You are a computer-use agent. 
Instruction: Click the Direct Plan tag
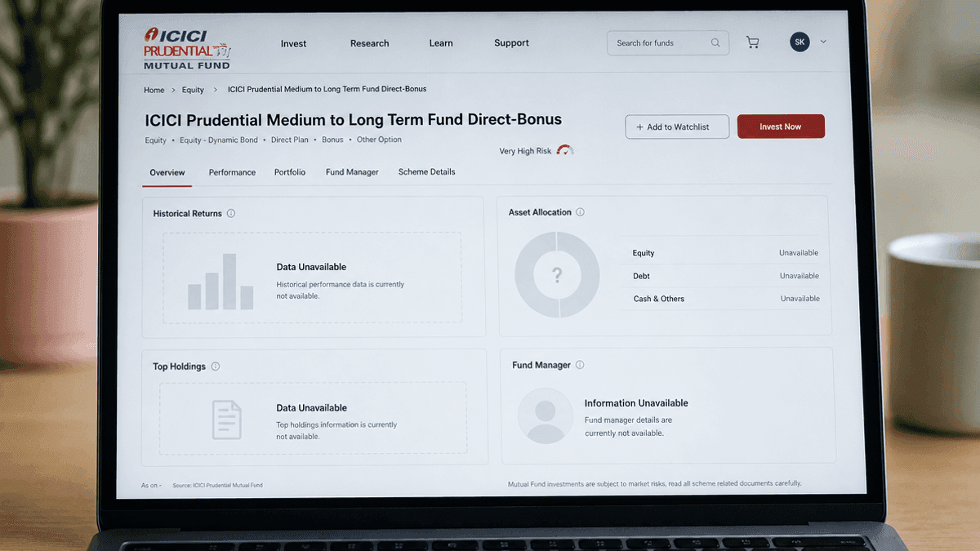290,140
